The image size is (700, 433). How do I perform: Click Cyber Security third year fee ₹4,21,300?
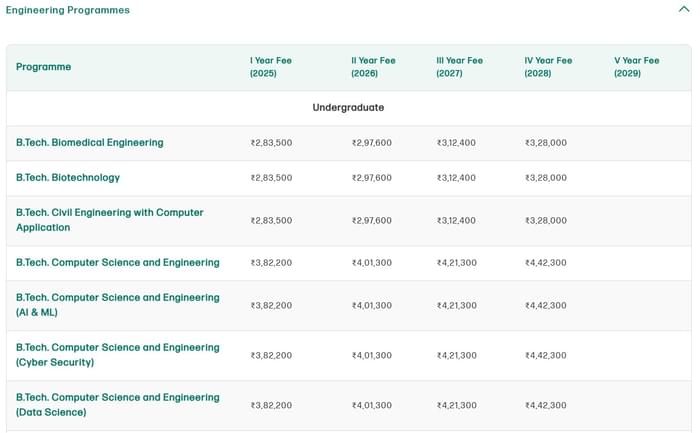click(456, 355)
